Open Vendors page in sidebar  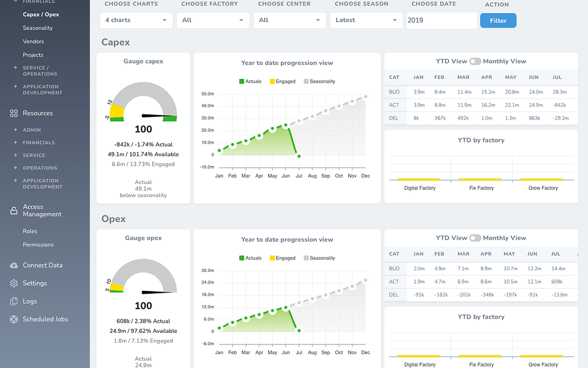coord(33,41)
